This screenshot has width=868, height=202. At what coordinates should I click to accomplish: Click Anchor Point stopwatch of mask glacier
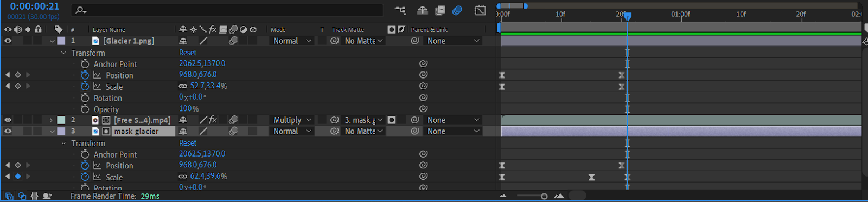point(85,154)
